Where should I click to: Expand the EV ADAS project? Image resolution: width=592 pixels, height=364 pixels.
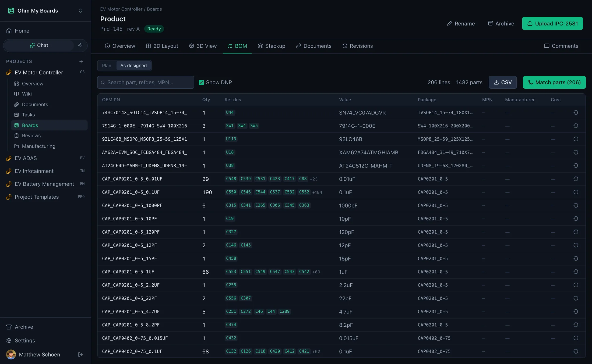tap(26, 158)
